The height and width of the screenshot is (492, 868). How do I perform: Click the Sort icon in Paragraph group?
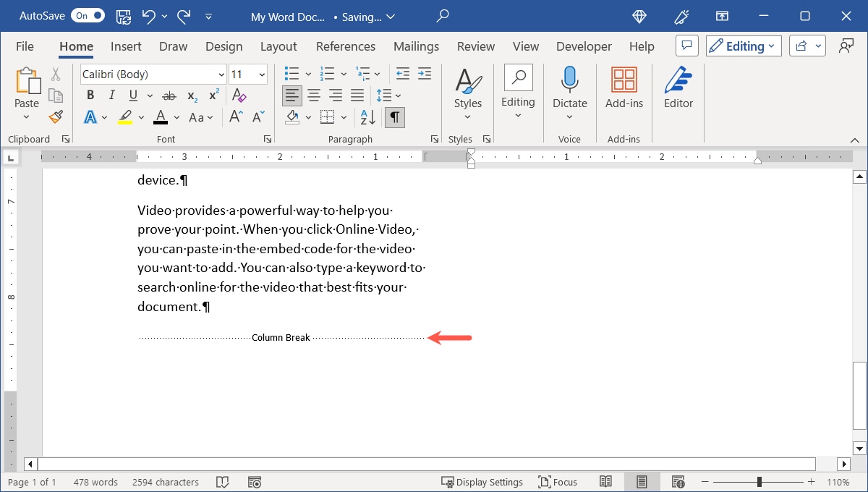367,116
